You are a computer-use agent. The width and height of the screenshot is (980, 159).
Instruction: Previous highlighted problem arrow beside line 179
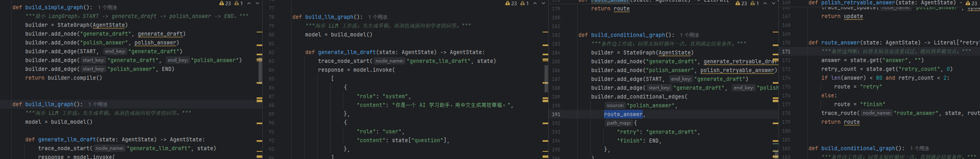point(765,3)
